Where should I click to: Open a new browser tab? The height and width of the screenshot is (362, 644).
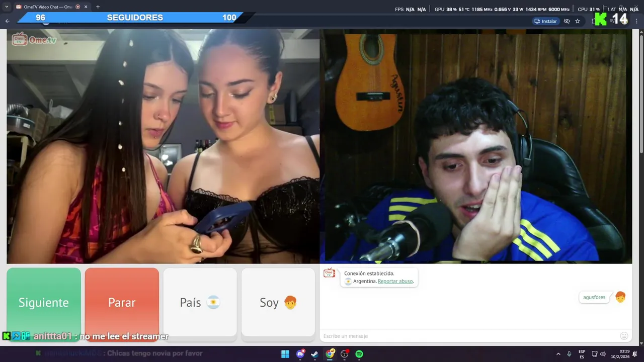click(98, 7)
